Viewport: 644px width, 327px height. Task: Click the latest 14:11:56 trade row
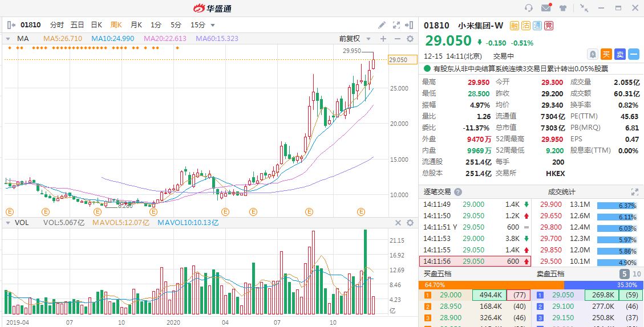[x=475, y=261]
